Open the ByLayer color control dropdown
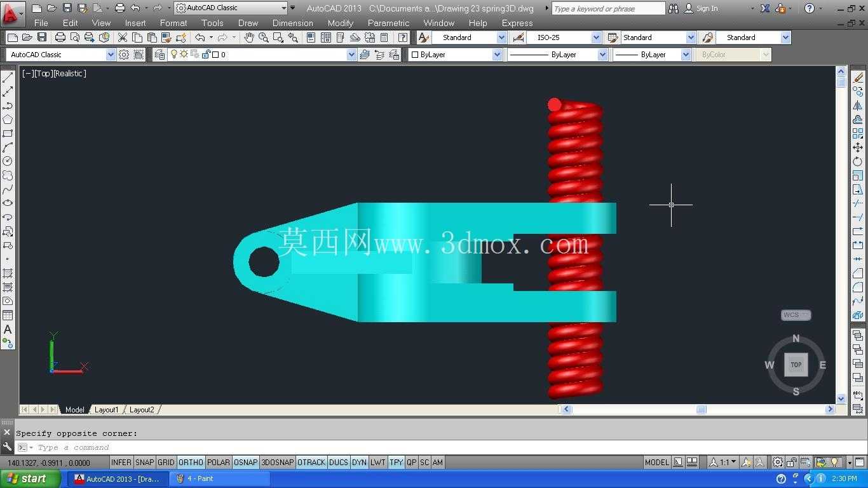This screenshot has height=488, width=868. [497, 55]
